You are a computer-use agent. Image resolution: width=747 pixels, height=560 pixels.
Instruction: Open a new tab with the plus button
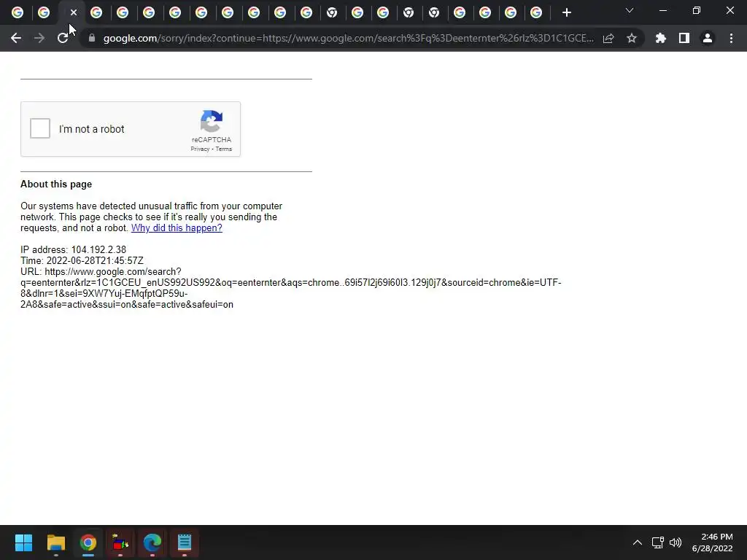[566, 13]
